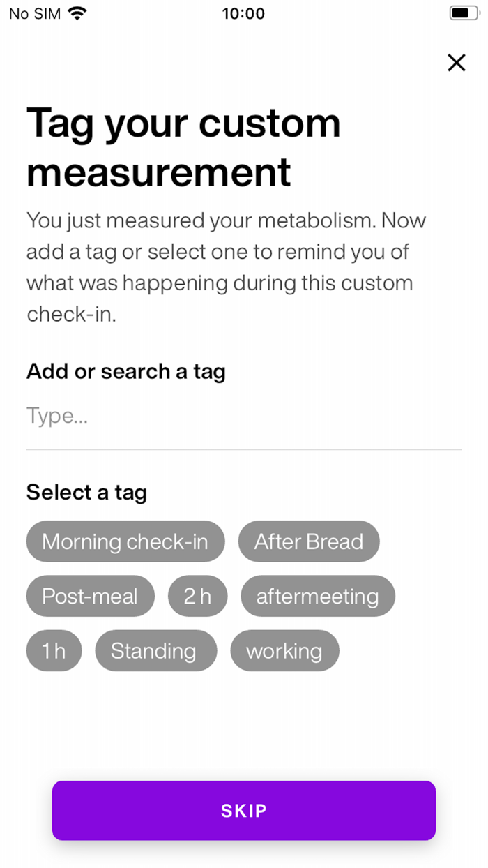Click the Select a tag heading
Screen dimensions: 488x868
(86, 493)
